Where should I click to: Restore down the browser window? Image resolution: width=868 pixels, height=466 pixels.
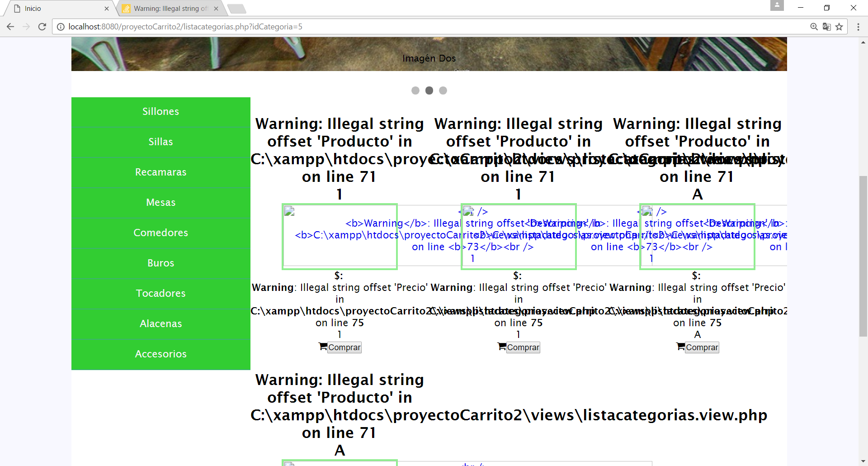coord(826,8)
